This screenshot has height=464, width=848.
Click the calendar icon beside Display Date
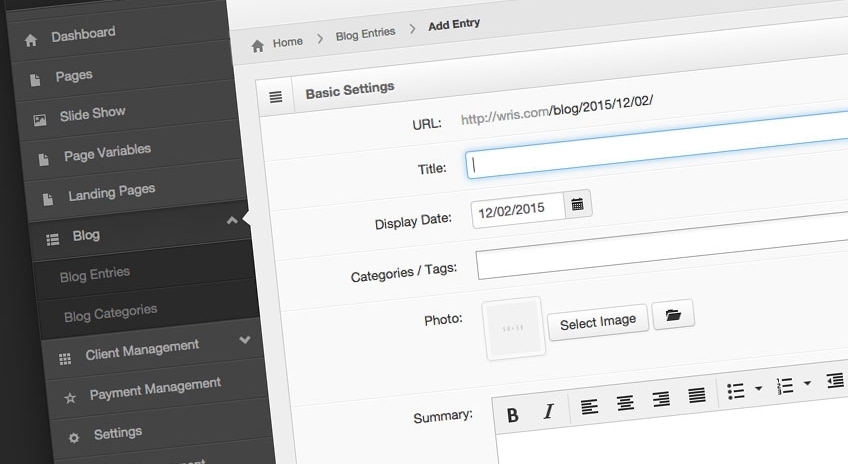click(x=578, y=205)
